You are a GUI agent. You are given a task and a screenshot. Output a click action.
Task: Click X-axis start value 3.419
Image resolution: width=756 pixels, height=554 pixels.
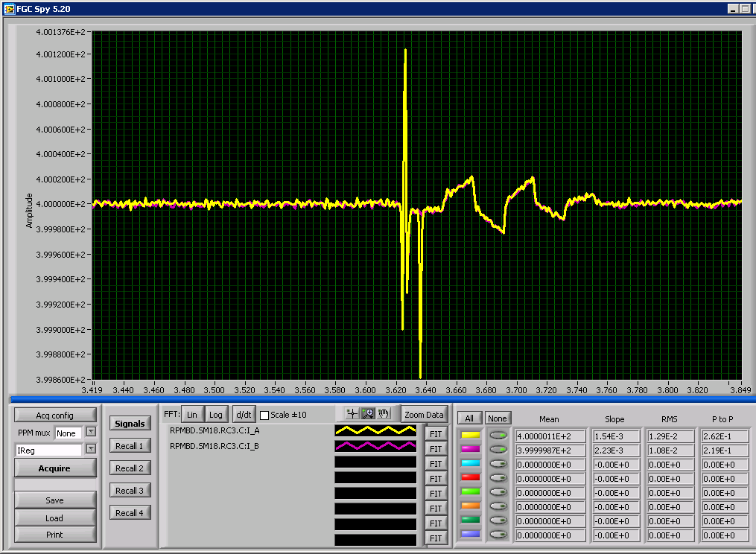click(92, 390)
